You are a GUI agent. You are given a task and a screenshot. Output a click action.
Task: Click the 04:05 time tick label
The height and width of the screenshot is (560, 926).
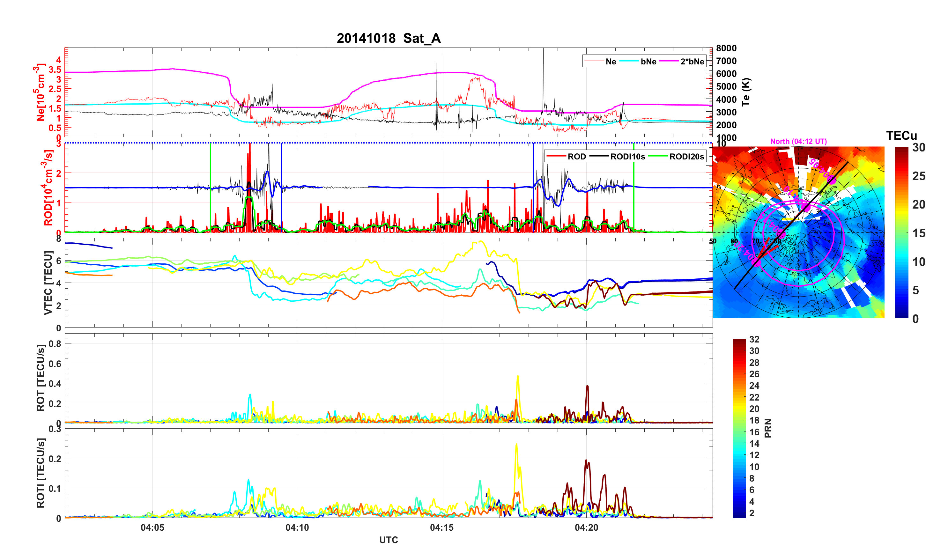pos(152,528)
